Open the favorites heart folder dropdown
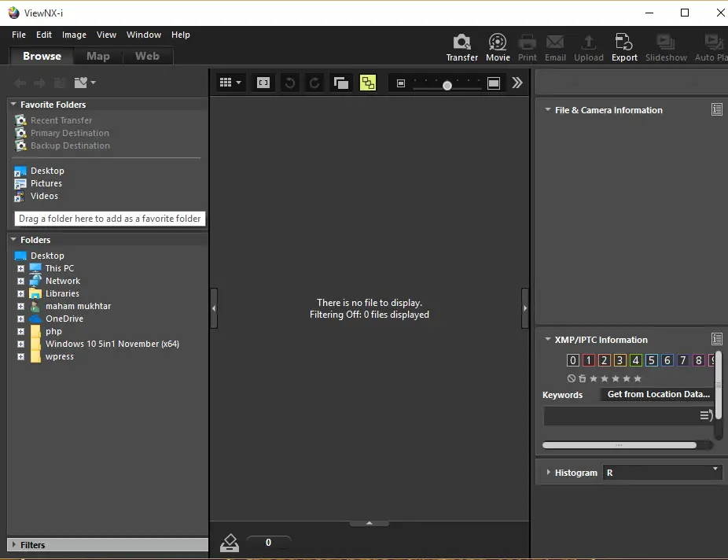 click(x=84, y=83)
